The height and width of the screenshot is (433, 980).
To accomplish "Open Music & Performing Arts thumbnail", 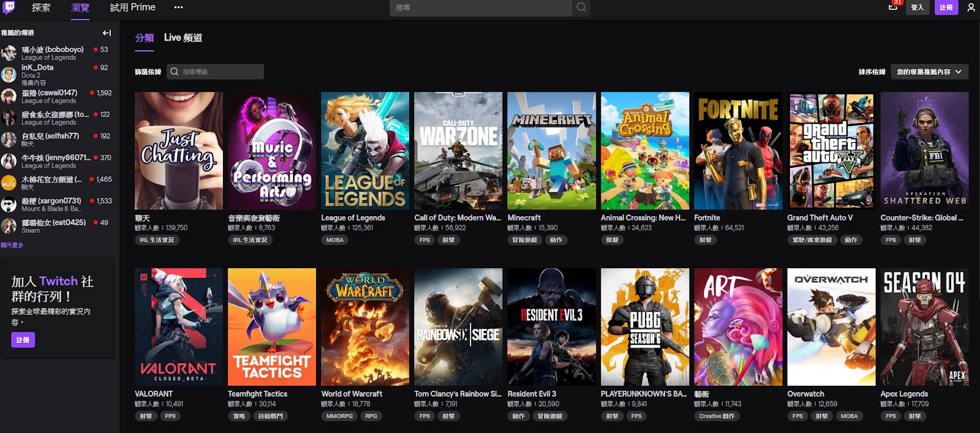I will point(272,151).
